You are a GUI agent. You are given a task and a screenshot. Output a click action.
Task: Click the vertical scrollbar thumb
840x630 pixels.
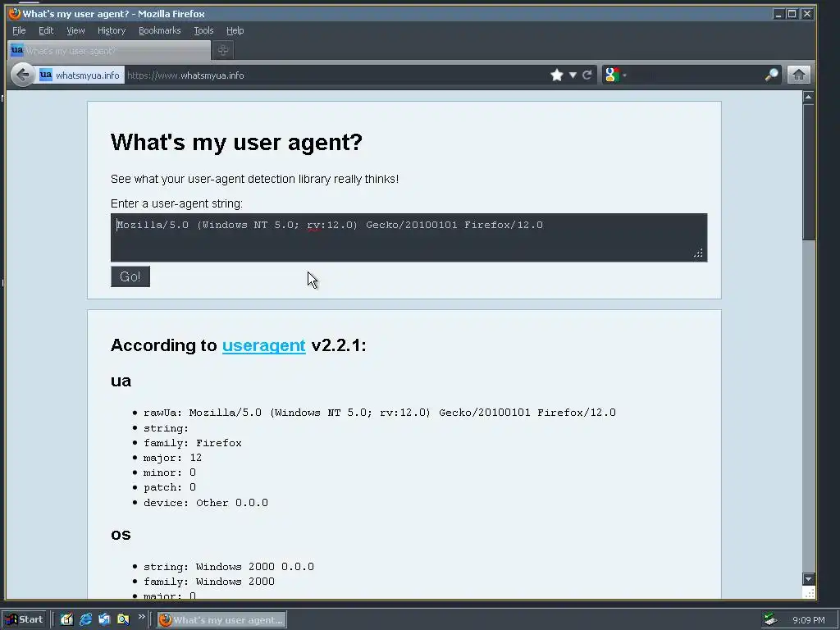808,171
